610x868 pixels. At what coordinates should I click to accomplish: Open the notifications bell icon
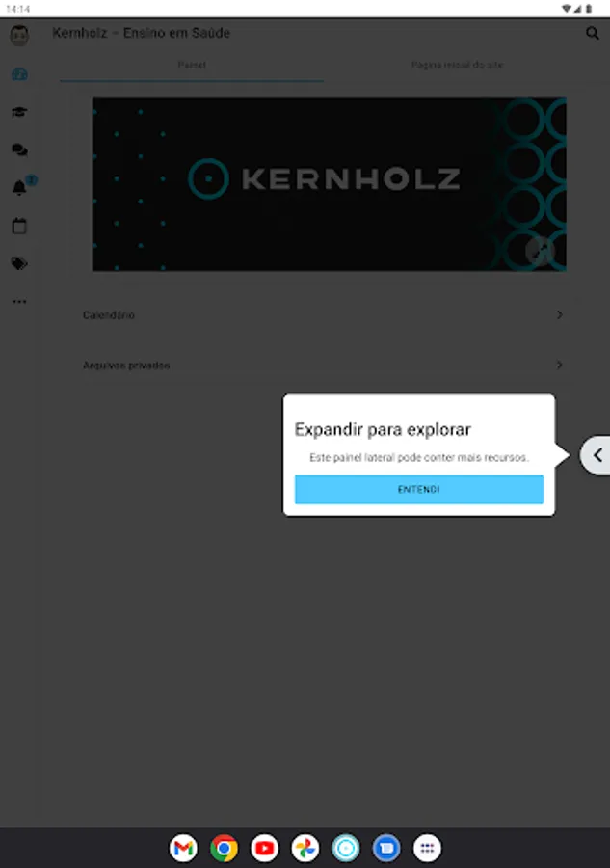pos(19,188)
